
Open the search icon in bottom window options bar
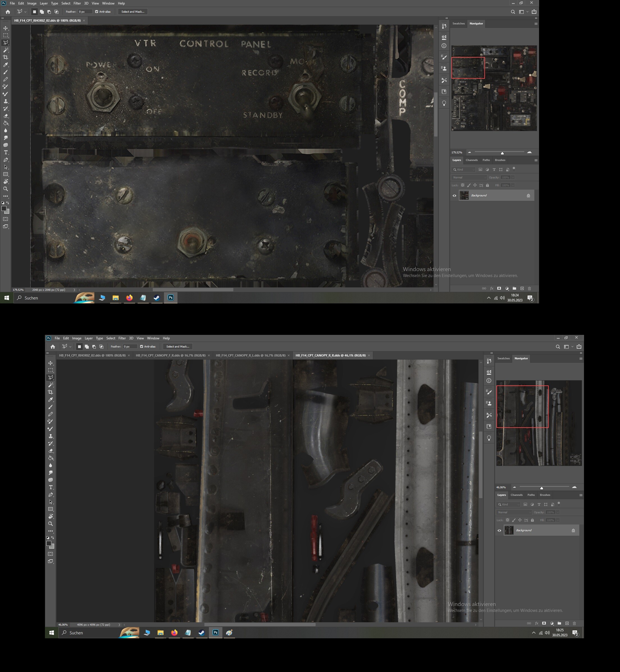pos(558,347)
